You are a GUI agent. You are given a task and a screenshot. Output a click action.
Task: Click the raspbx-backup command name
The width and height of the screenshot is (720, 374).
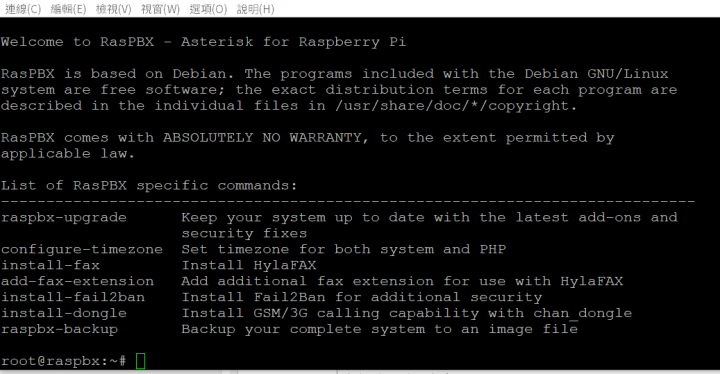tap(59, 329)
